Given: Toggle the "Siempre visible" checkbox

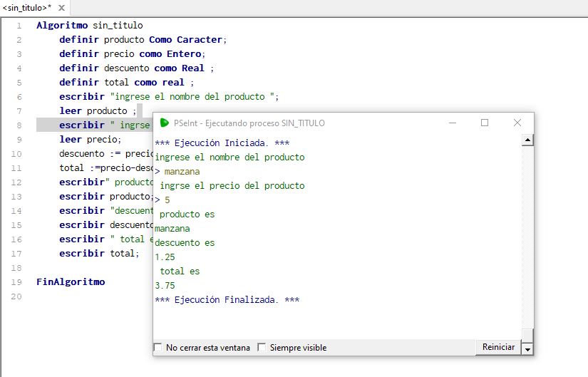Looking at the screenshot, I should tap(262, 348).
